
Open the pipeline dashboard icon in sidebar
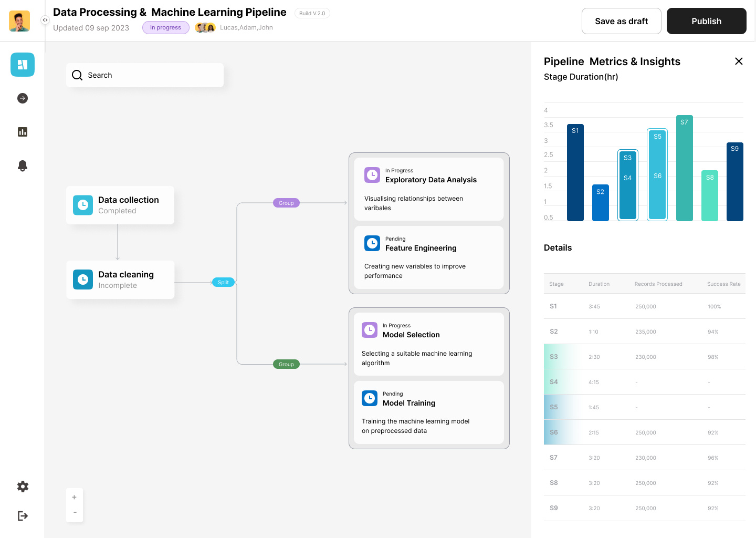(22, 64)
